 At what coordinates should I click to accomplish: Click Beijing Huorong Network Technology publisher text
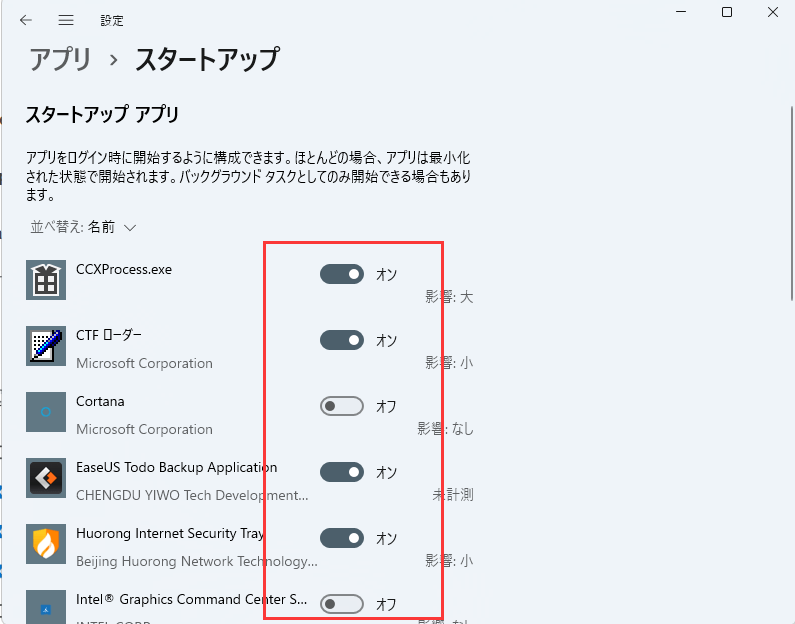click(197, 561)
